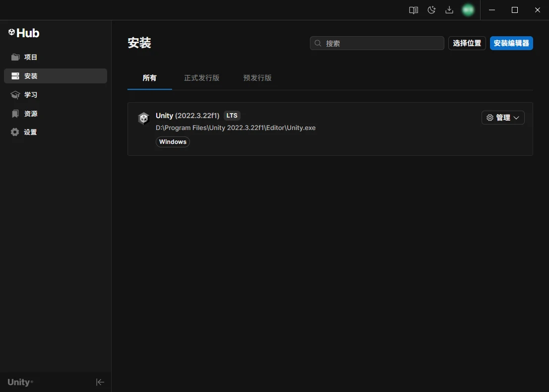Click the Unity editor cube icon
549x392 pixels.
pyautogui.click(x=143, y=118)
